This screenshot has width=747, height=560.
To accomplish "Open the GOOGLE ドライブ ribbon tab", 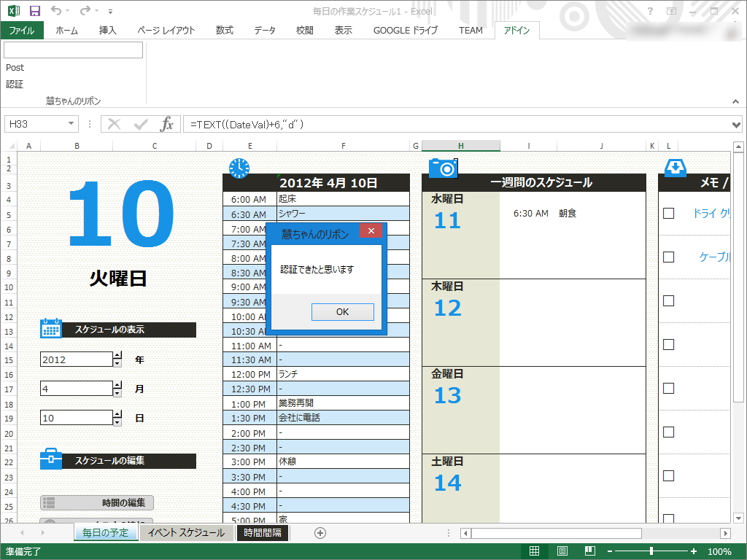I will click(x=406, y=31).
